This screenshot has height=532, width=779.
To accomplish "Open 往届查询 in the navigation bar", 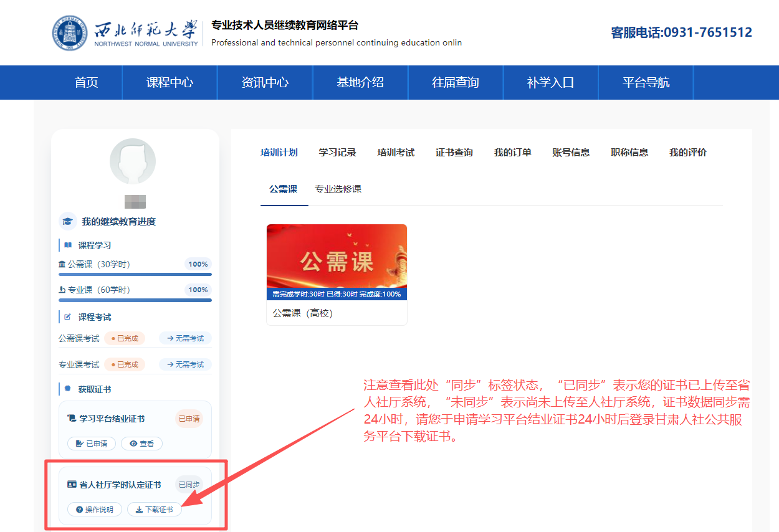I will tap(456, 82).
